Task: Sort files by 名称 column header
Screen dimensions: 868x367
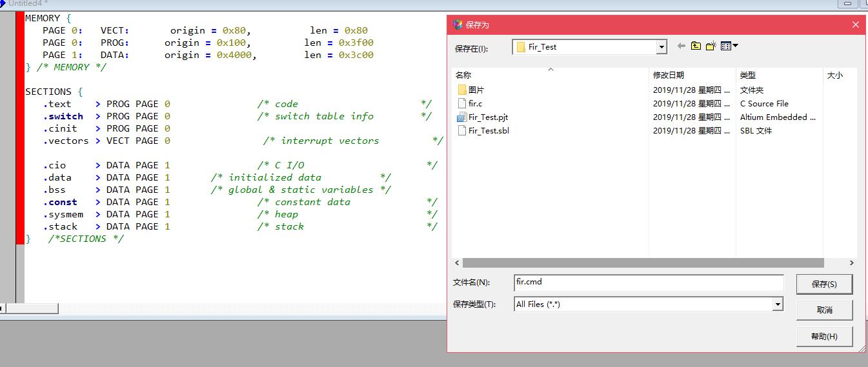Action: point(463,75)
